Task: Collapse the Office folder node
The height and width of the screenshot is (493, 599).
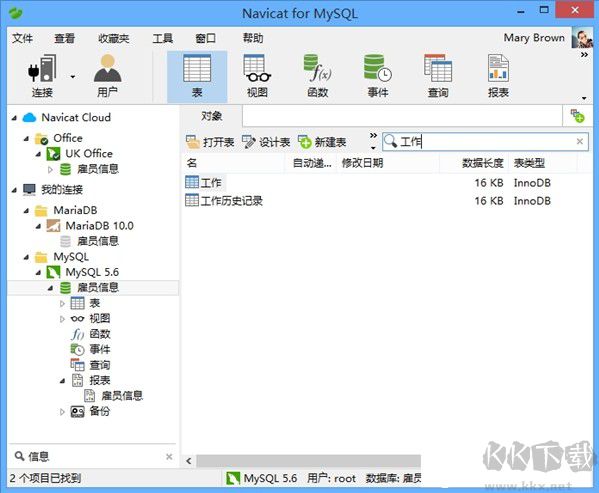Action: click(26, 139)
